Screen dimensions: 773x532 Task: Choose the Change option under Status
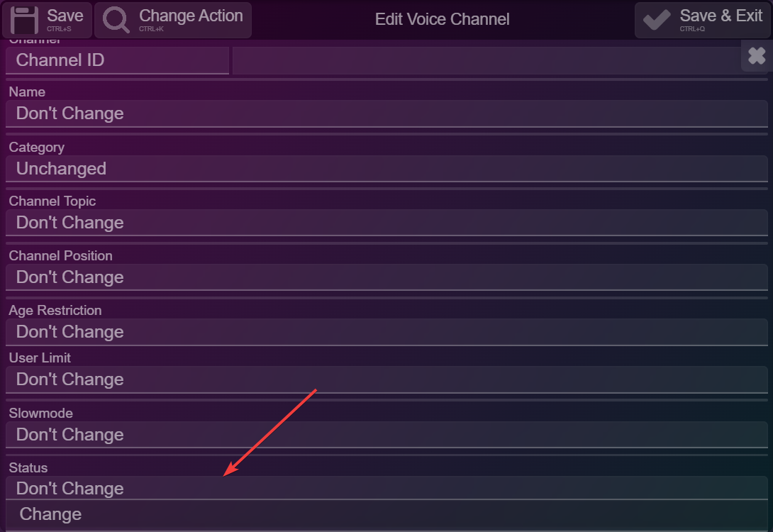(386, 514)
